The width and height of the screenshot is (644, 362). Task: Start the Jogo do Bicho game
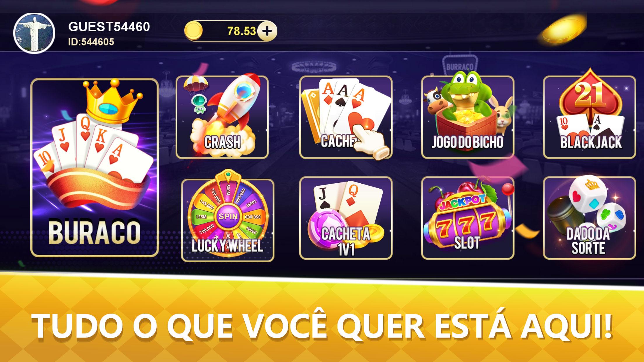(x=468, y=117)
